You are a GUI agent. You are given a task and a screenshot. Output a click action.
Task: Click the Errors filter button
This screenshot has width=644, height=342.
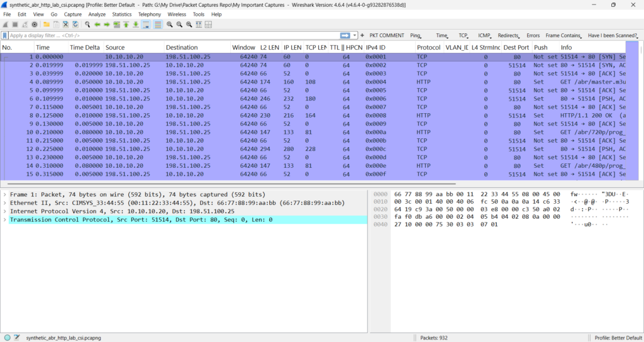point(533,36)
